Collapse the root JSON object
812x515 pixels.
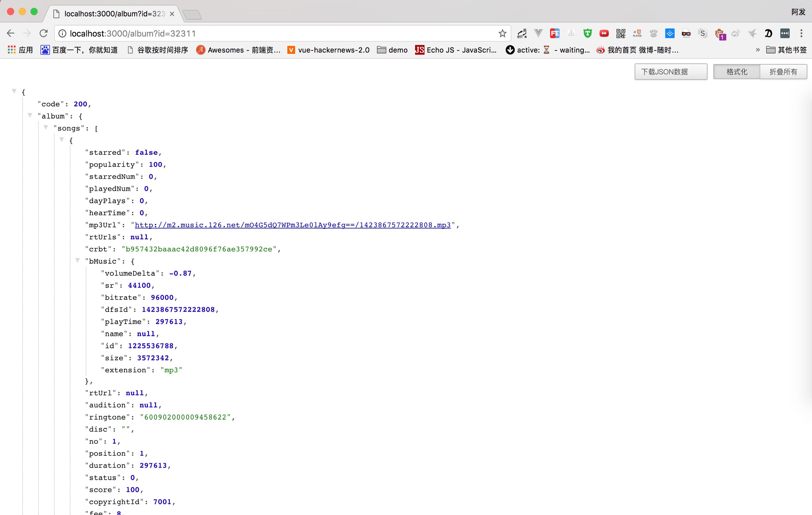pos(14,91)
